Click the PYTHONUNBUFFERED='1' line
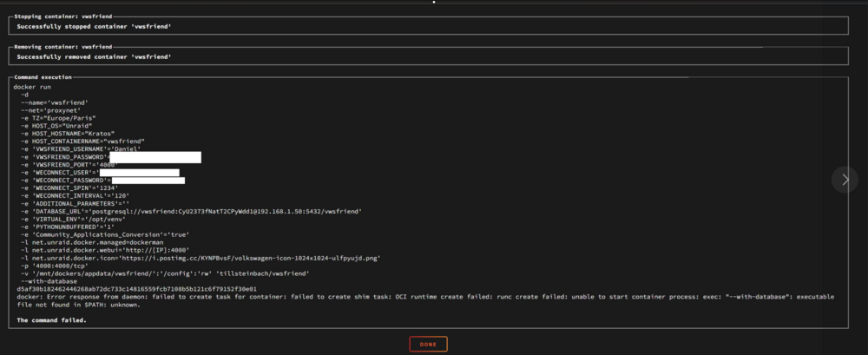This screenshot has height=355, width=868. pos(68,227)
